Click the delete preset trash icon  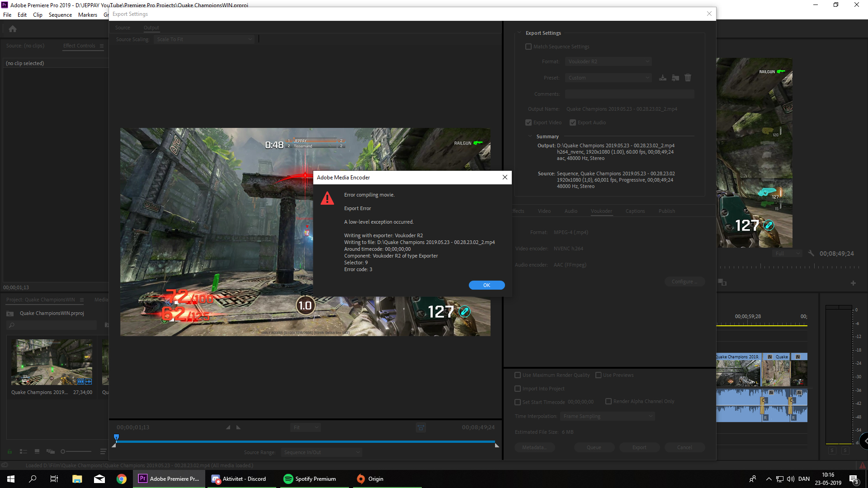(x=688, y=78)
